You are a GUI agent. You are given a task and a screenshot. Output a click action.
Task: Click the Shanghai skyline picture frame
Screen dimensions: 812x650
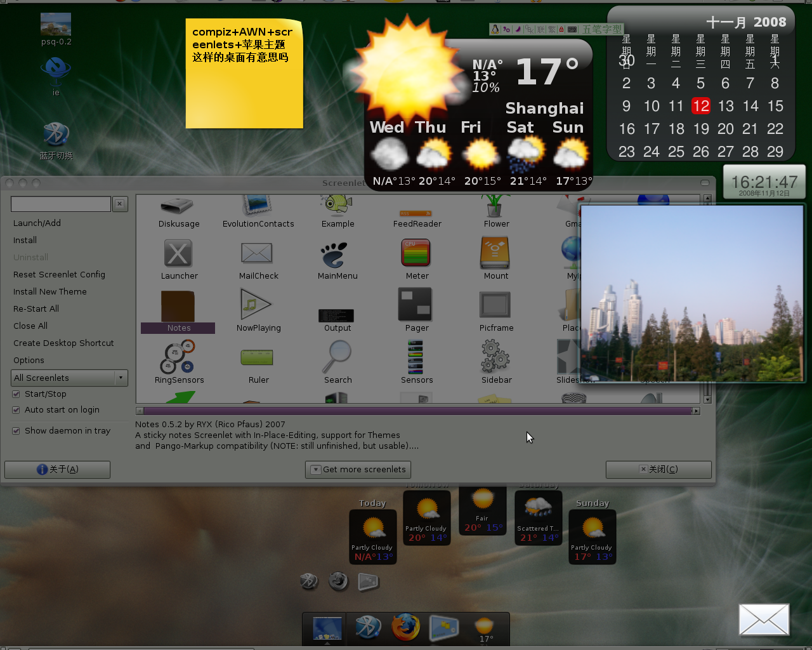click(x=691, y=293)
